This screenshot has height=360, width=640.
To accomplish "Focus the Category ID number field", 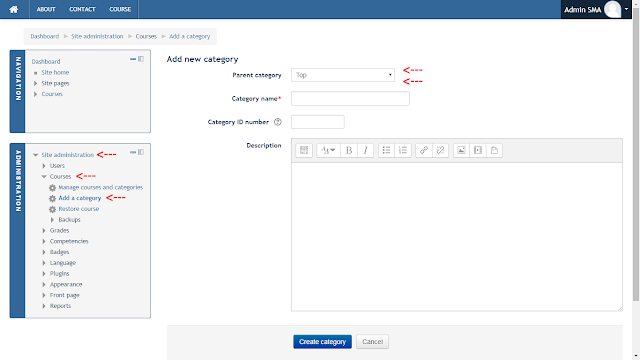I will pyautogui.click(x=318, y=122).
